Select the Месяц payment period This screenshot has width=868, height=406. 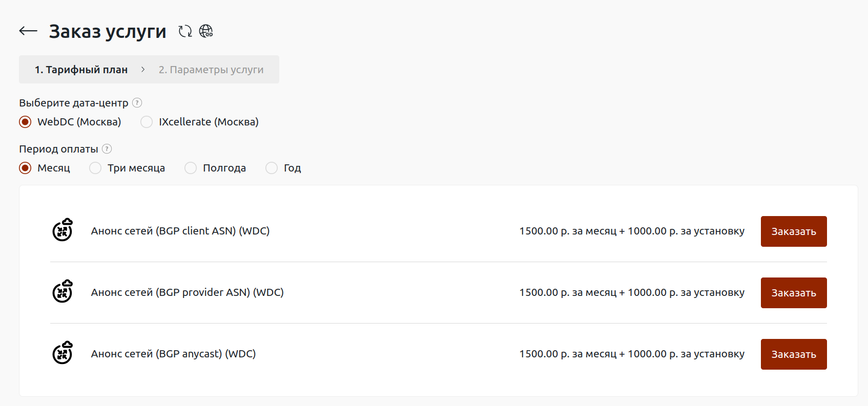[25, 168]
